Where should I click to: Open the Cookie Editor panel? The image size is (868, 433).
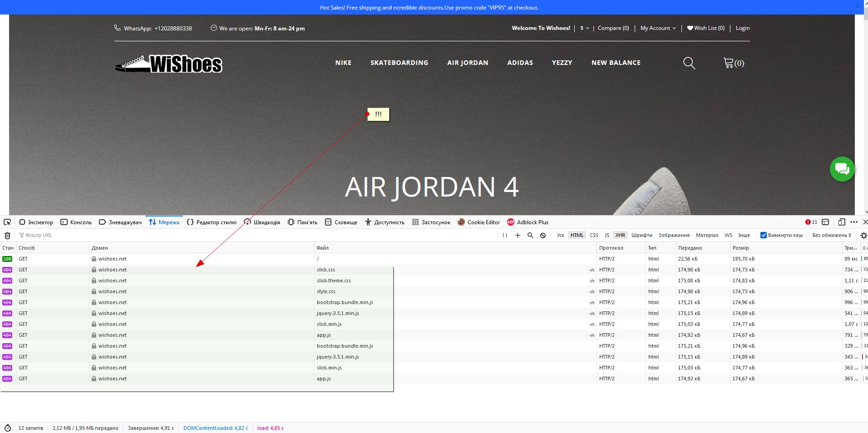pyautogui.click(x=479, y=222)
